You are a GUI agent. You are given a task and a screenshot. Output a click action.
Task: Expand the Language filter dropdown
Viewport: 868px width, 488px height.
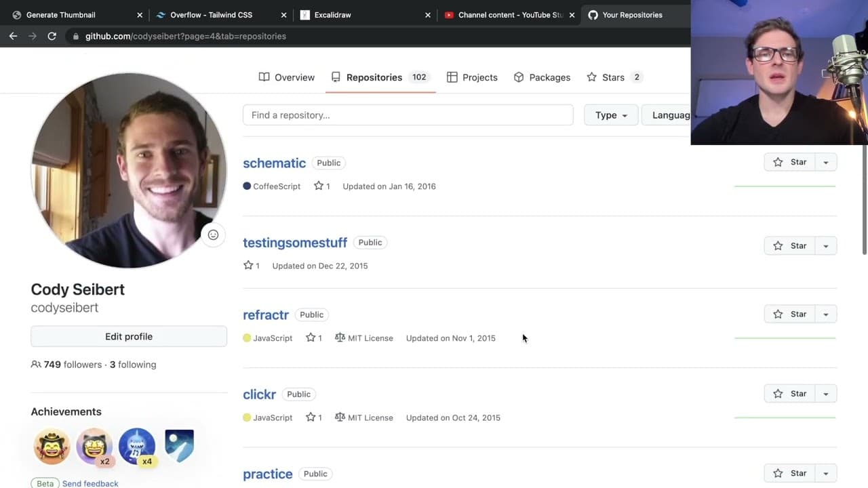pos(667,115)
